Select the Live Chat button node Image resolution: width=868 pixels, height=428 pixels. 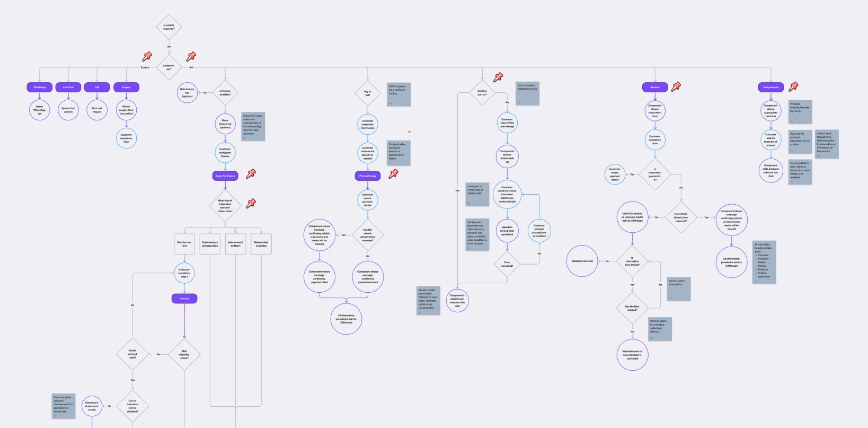coord(68,87)
